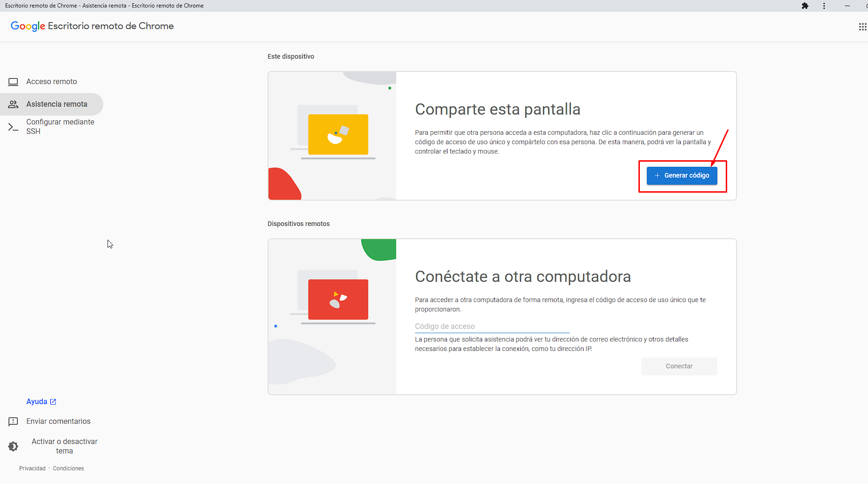
Task: Click the Escritorio remoto de Chrome title
Action: tap(111, 26)
